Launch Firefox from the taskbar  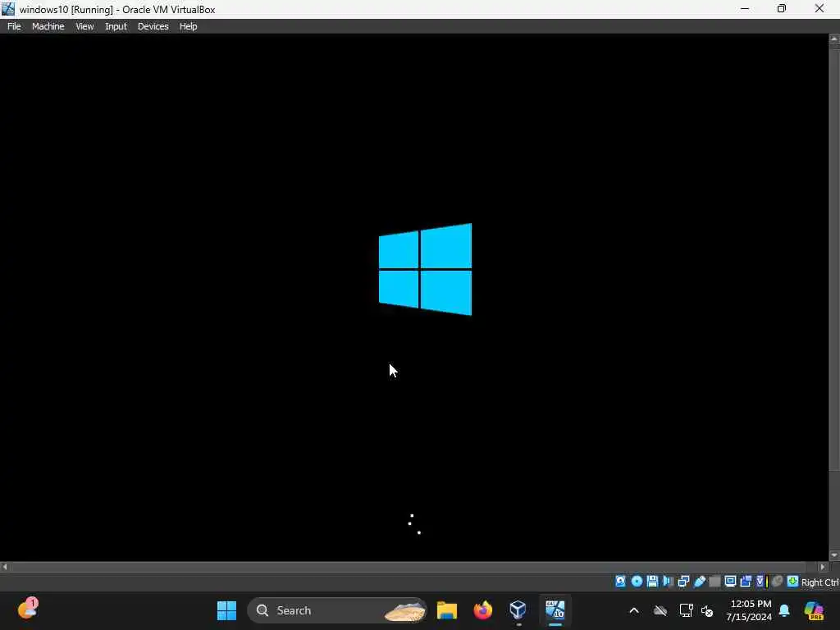point(482,610)
